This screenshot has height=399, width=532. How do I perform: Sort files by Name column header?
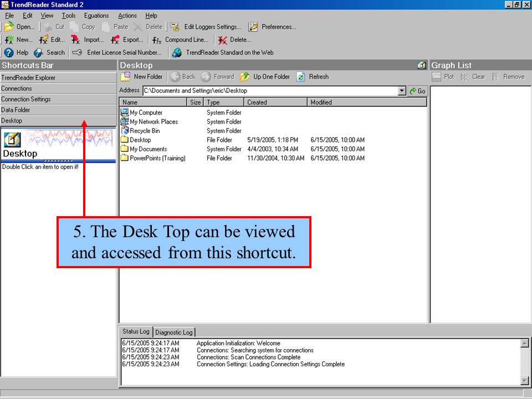tap(153, 103)
